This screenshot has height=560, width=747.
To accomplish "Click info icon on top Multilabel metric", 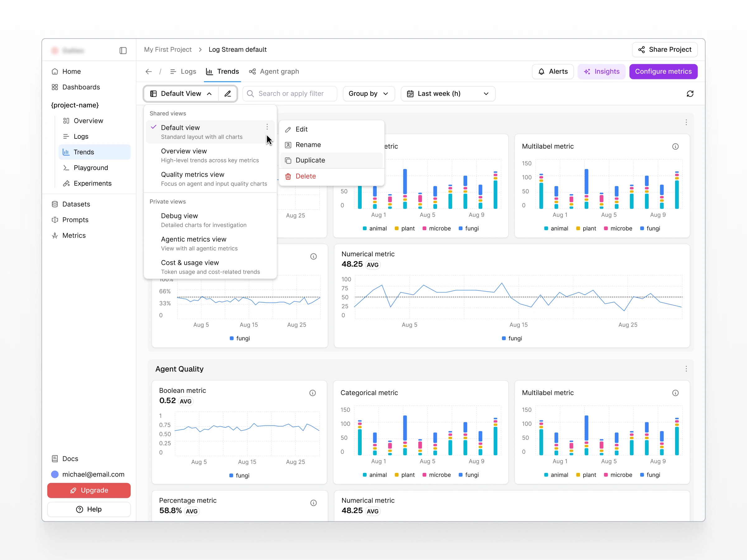I will click(x=675, y=147).
